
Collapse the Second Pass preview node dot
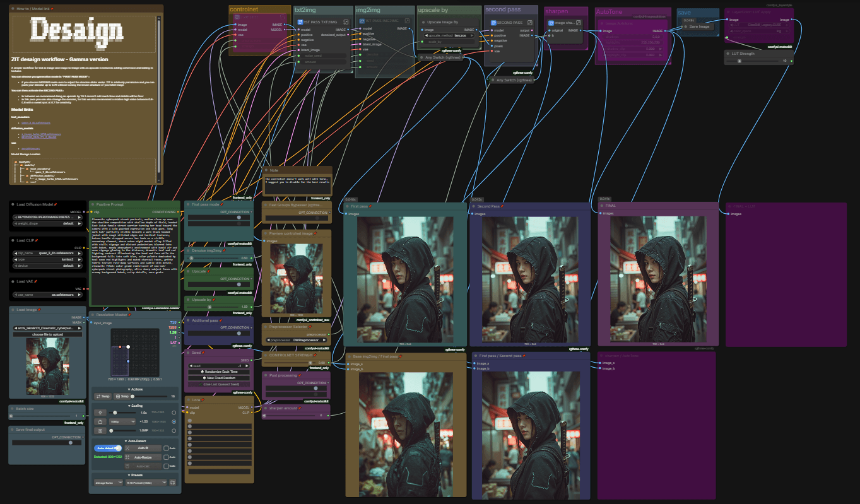coord(473,206)
